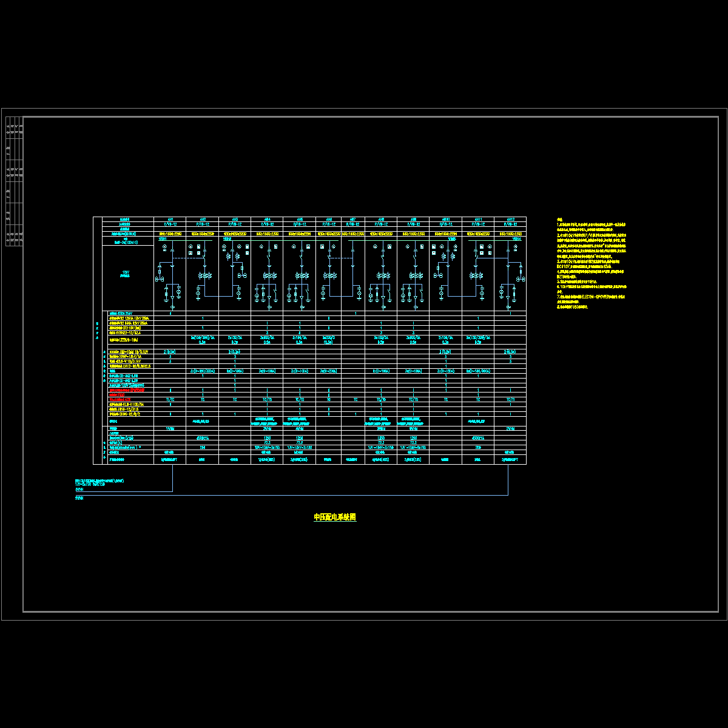
Task: Click the AH1 column header
Action: coord(170,219)
